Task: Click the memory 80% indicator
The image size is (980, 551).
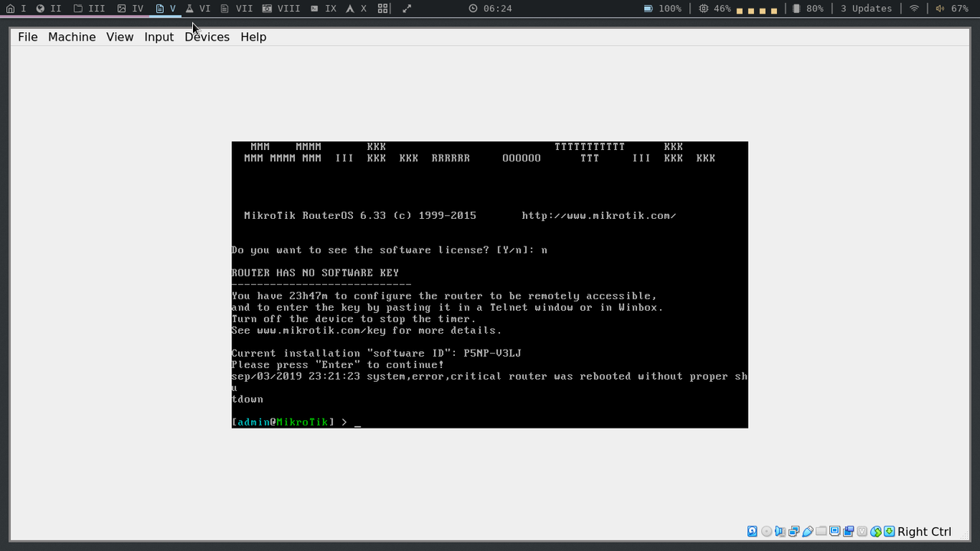Action: click(x=808, y=8)
